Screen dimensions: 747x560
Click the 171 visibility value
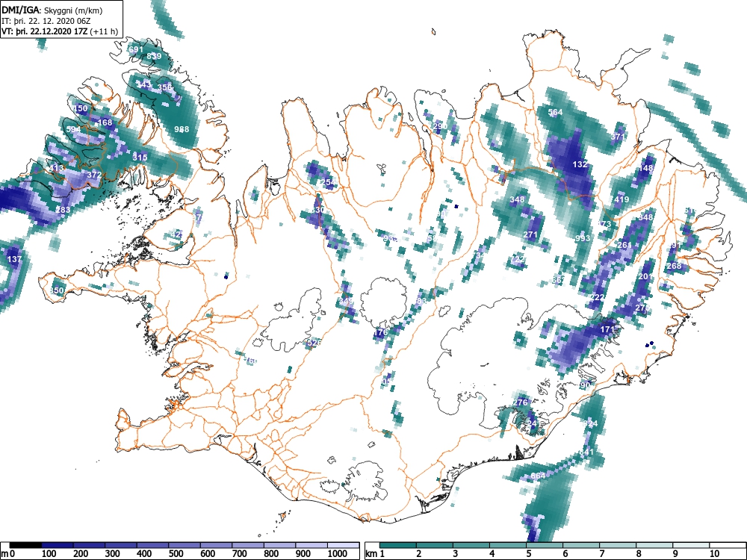coord(607,329)
